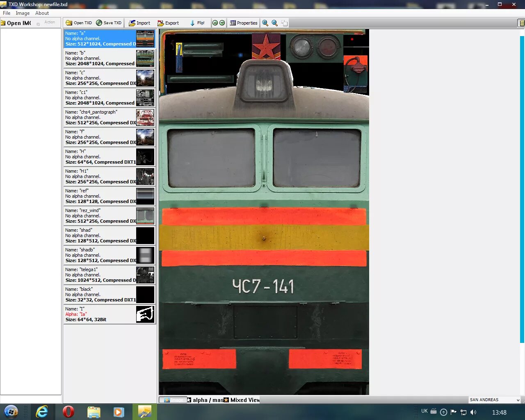Click the Action Center flag icon
This screenshot has width=525, height=420.
(454, 412)
